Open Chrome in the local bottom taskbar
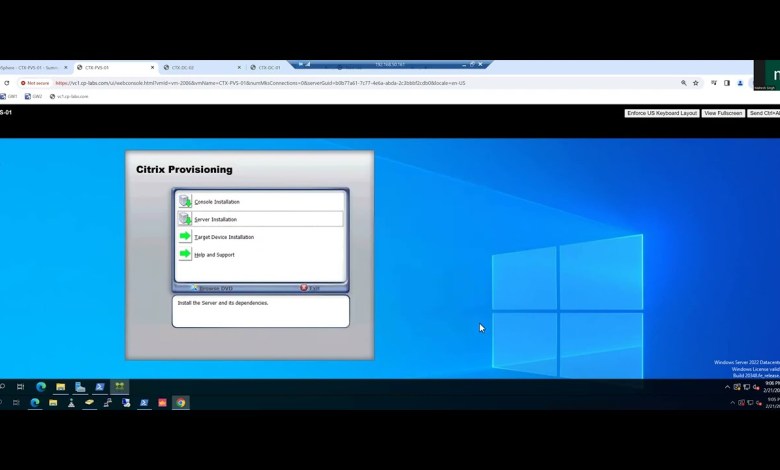The image size is (780, 470). point(181,403)
